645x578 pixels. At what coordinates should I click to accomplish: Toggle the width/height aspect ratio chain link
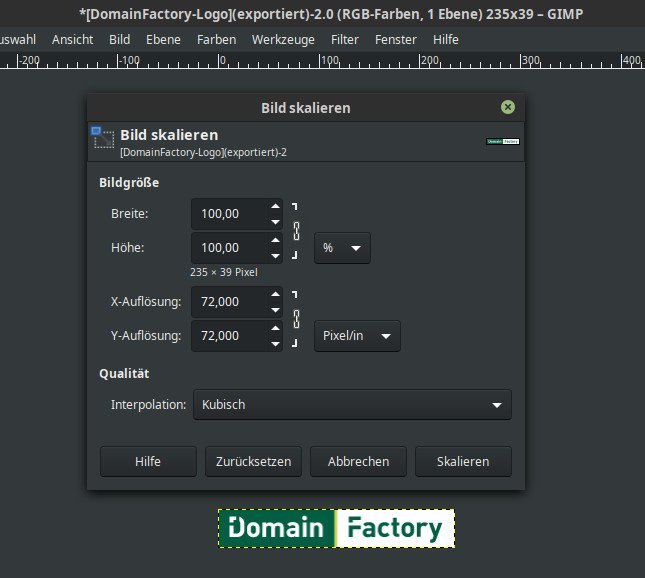click(x=296, y=231)
